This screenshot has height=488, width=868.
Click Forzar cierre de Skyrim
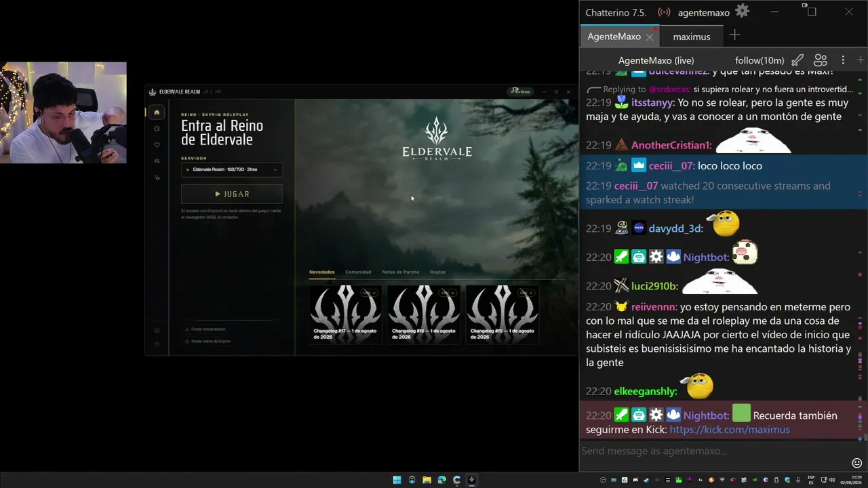(x=208, y=341)
